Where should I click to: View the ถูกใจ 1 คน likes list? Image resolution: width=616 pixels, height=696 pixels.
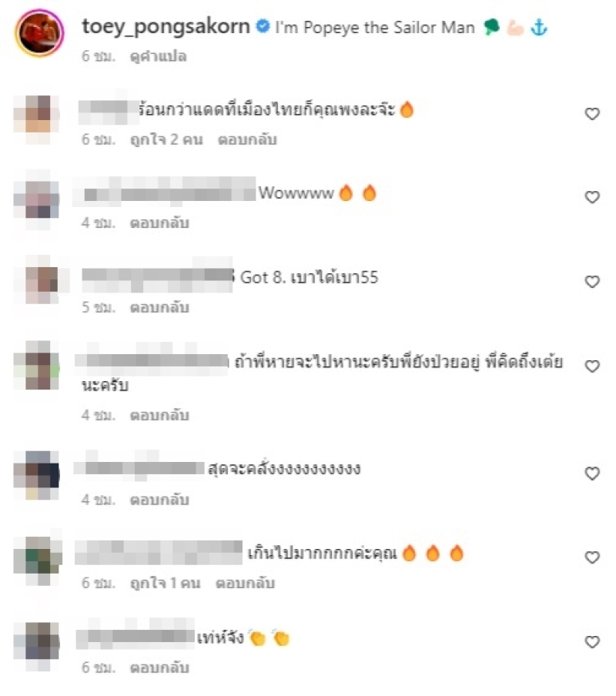(x=165, y=584)
